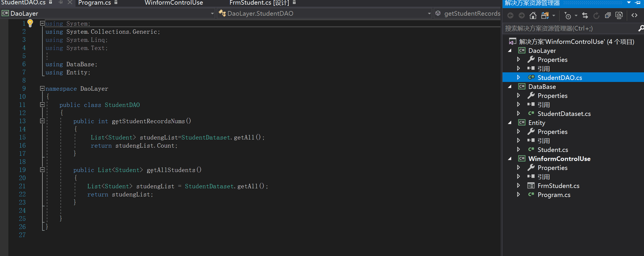Toggle the Show All Files icon

click(619, 15)
